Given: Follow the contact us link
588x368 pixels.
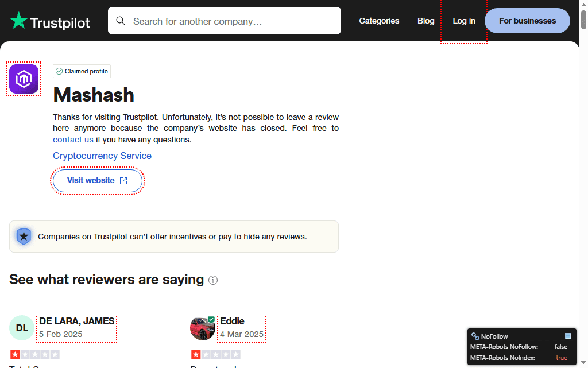Looking at the screenshot, I should (73, 140).
